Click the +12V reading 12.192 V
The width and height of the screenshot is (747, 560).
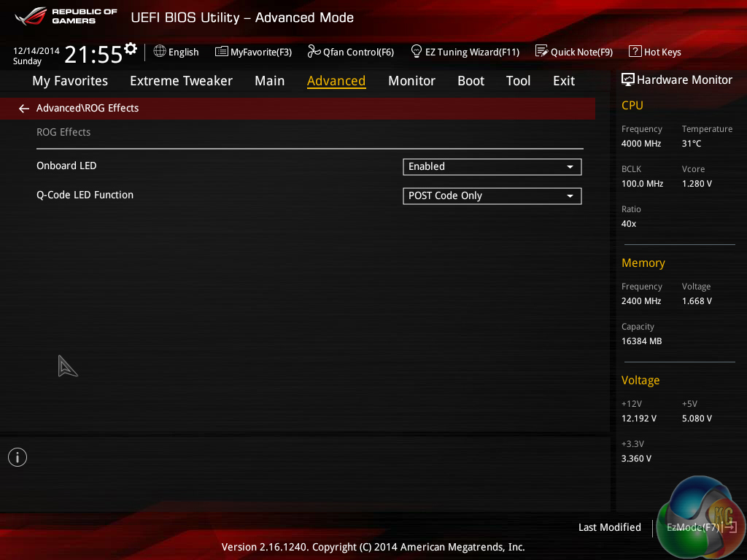[x=639, y=418]
